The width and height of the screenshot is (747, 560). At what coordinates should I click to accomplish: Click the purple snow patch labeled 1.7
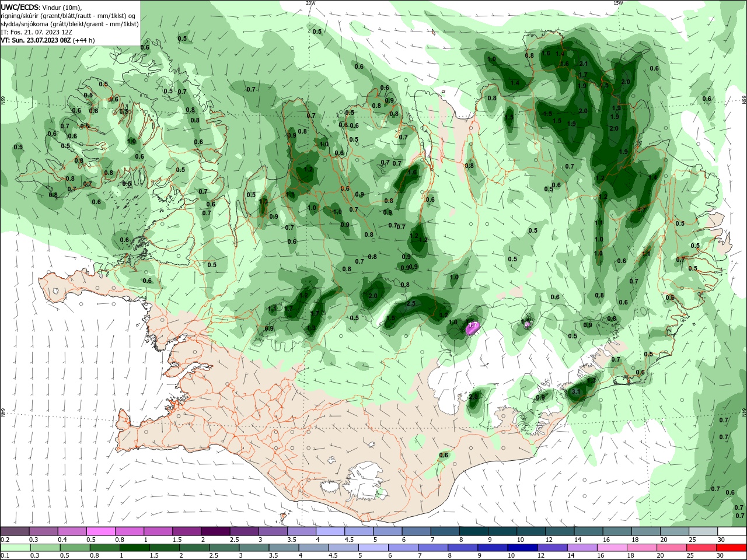(x=473, y=327)
